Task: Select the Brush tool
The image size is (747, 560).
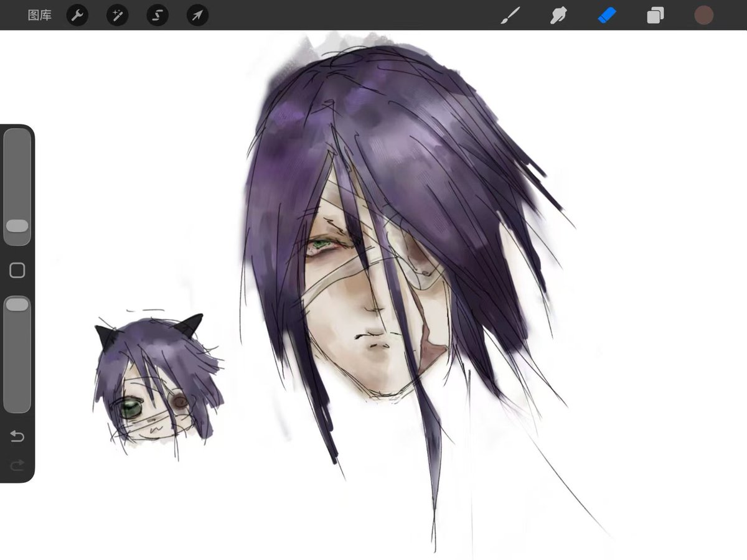Action: point(511,15)
